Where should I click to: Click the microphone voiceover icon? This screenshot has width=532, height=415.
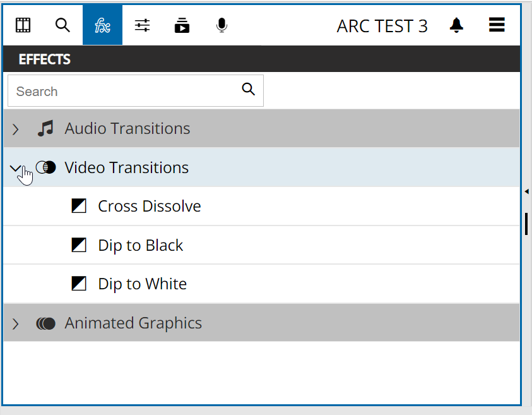222,25
